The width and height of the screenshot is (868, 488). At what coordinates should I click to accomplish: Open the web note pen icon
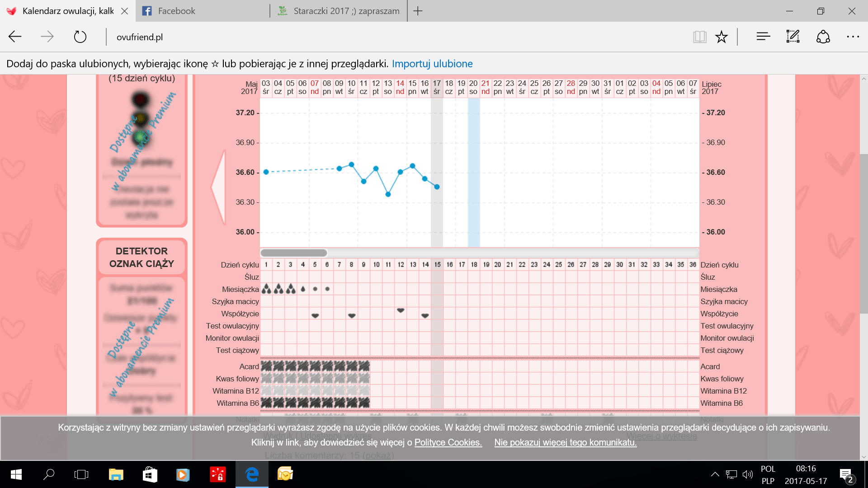pyautogui.click(x=793, y=37)
